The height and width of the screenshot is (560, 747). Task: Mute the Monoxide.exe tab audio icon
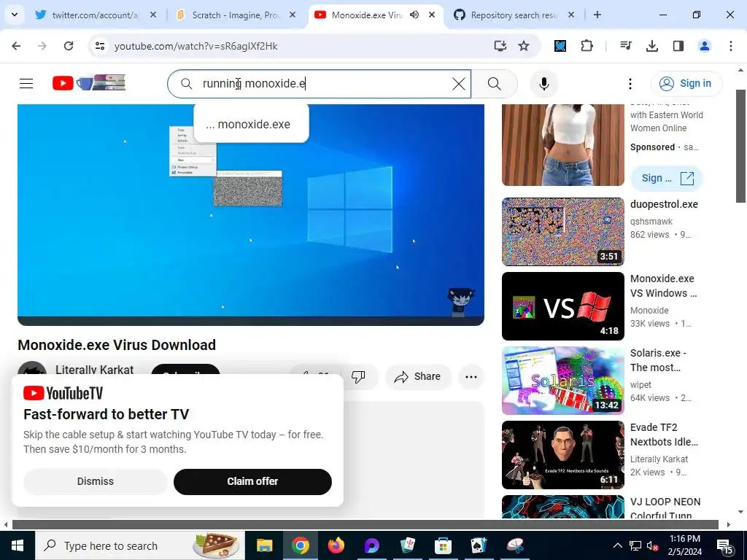point(414,15)
